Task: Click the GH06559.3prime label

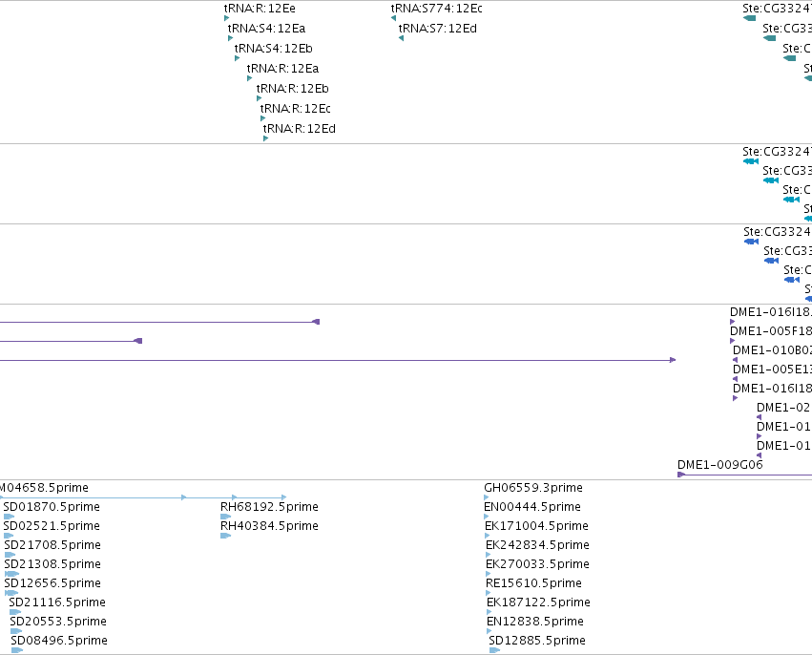Action: 533,488
